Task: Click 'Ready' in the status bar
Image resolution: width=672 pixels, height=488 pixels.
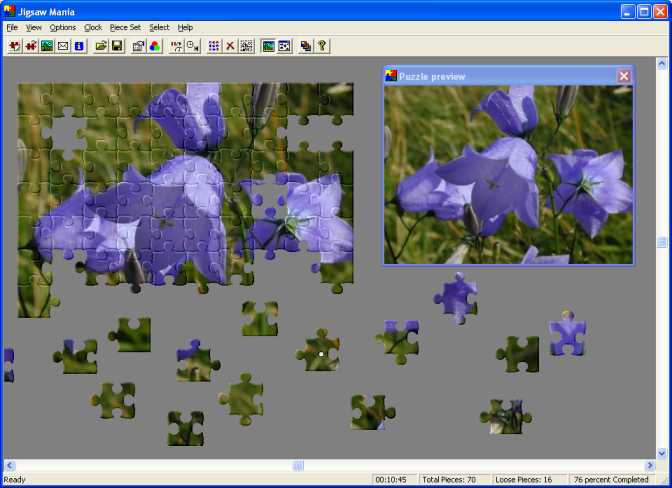Action: pyautogui.click(x=15, y=479)
